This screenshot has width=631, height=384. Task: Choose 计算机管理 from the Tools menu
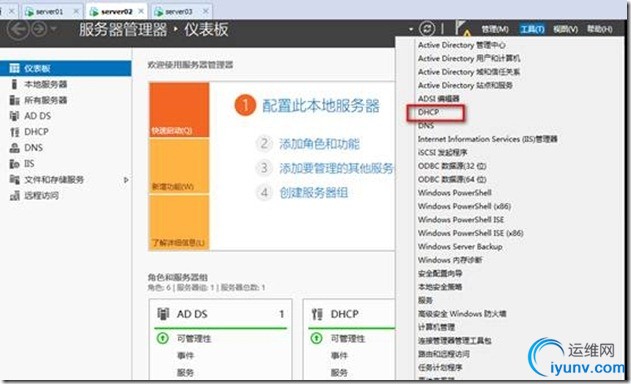pyautogui.click(x=436, y=327)
